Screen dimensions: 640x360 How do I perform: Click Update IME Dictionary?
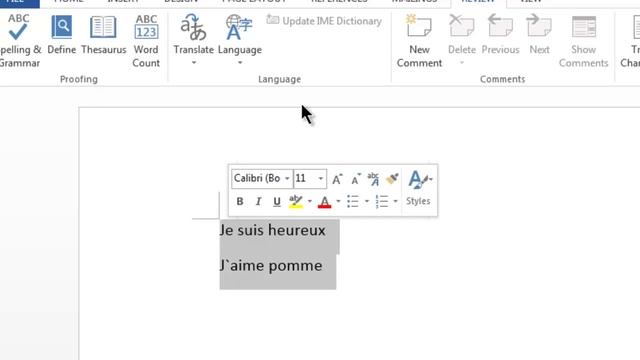pos(324,21)
